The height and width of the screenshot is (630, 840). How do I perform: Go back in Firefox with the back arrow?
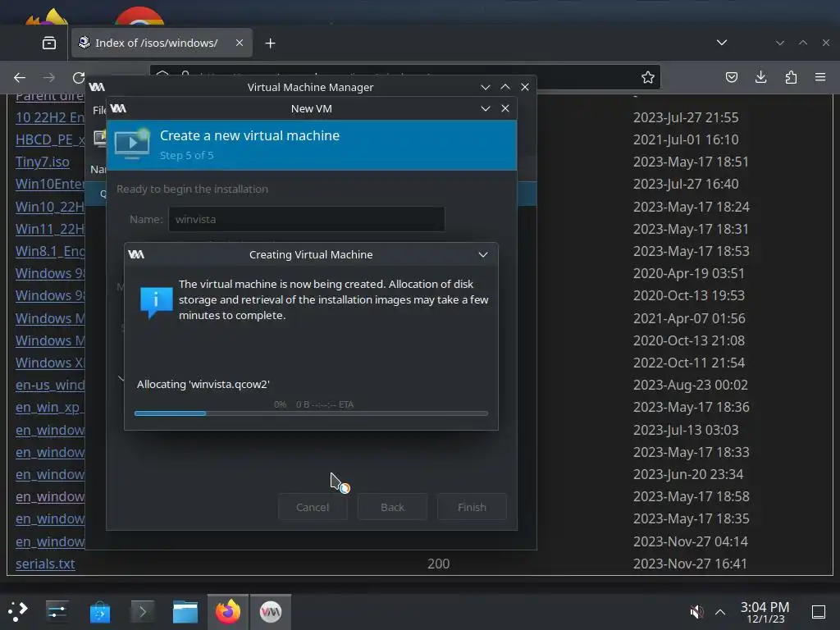click(x=20, y=78)
